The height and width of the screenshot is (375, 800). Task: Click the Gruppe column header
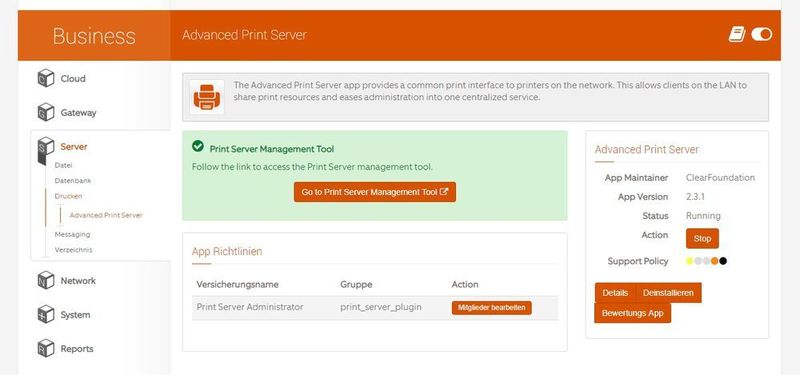point(356,284)
